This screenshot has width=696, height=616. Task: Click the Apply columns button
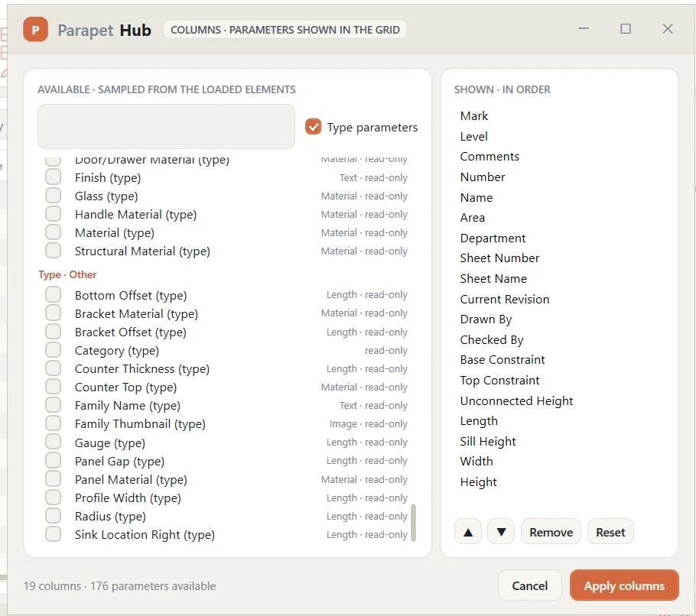click(624, 585)
